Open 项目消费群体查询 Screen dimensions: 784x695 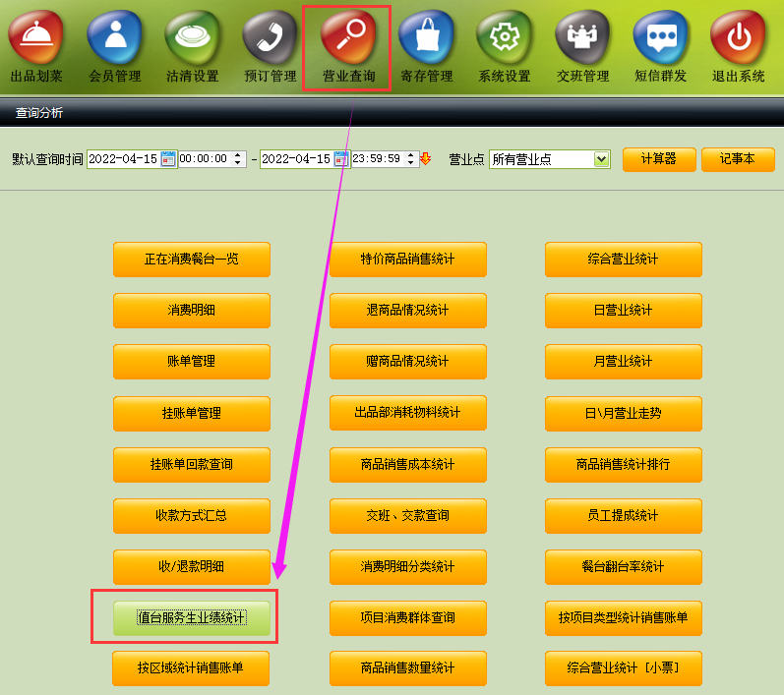click(x=408, y=618)
